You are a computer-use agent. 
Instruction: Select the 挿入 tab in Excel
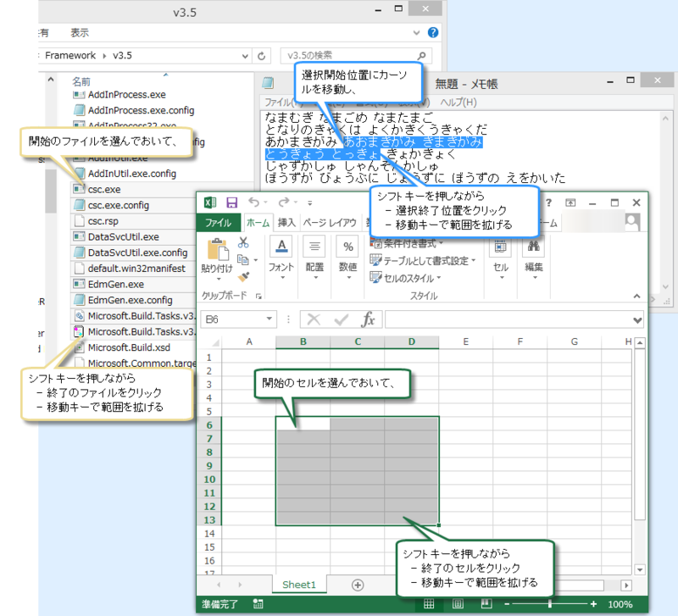click(286, 223)
